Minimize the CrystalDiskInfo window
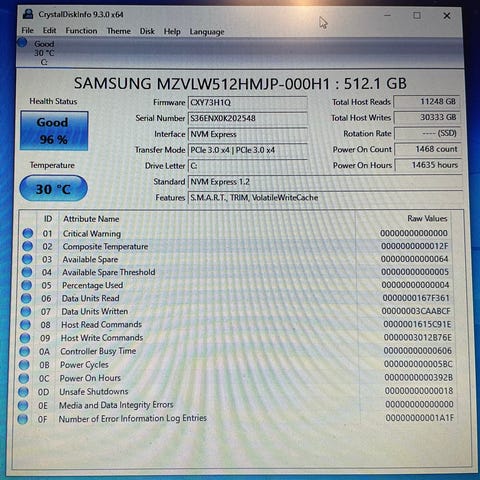The height and width of the screenshot is (480, 480). (387, 15)
